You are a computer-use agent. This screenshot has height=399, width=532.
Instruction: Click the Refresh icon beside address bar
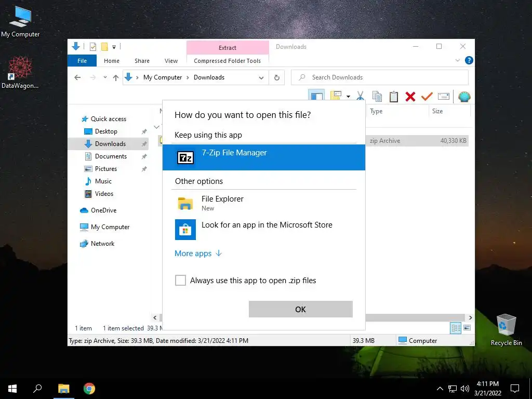click(x=277, y=78)
